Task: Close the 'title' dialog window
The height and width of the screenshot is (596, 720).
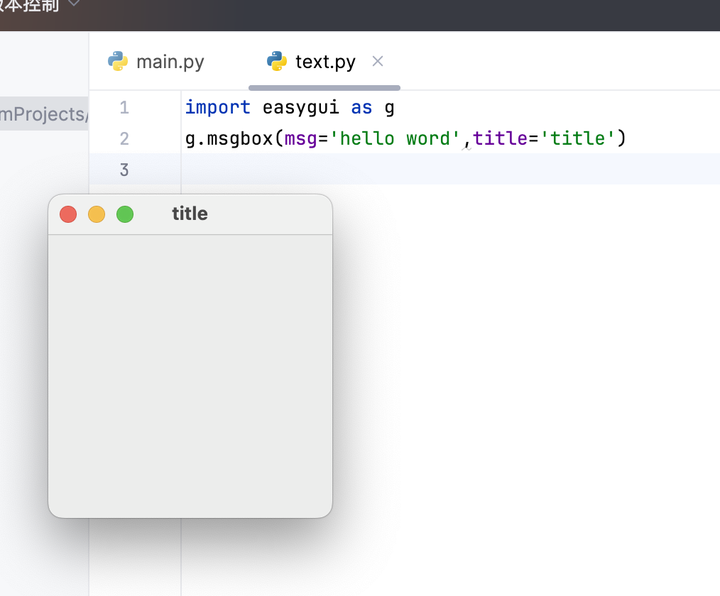Action: [x=68, y=214]
